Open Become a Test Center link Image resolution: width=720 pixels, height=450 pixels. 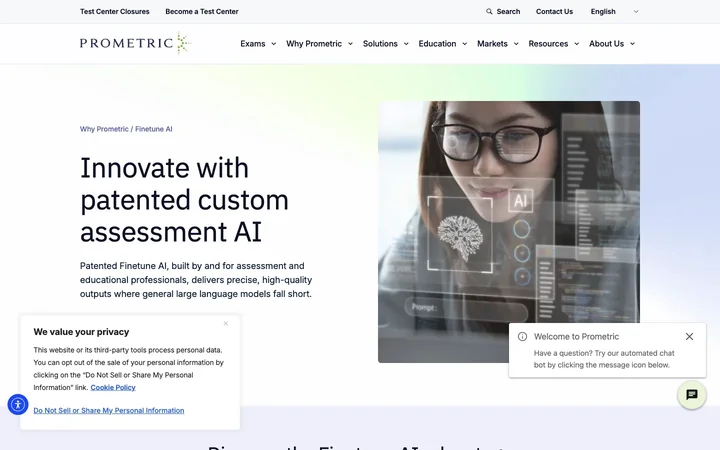point(202,11)
